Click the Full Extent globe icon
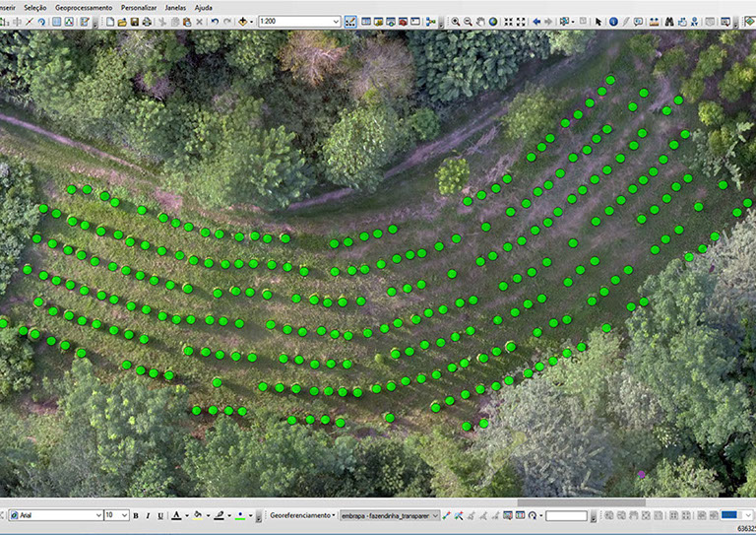This screenshot has width=756, height=535. (494, 22)
